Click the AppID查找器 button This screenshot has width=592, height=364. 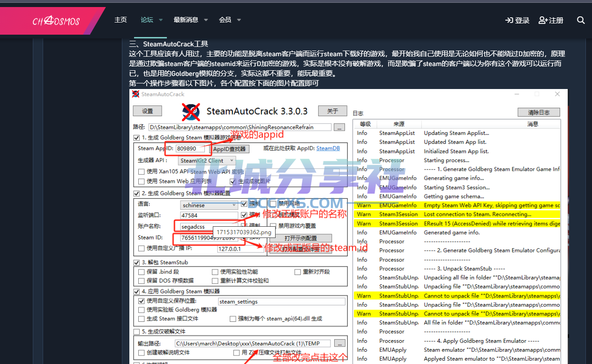click(x=229, y=149)
